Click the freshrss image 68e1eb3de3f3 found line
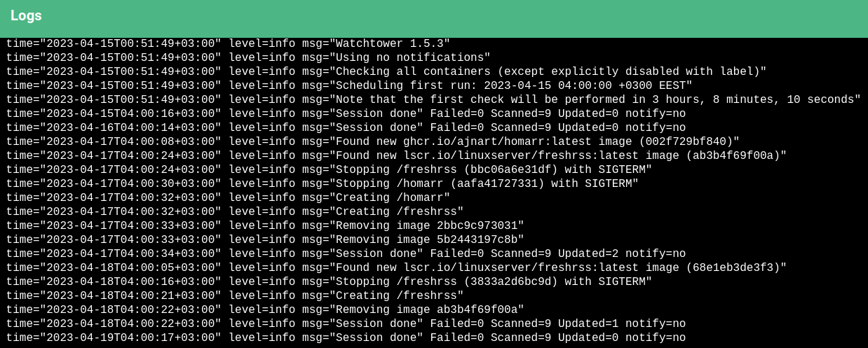This screenshot has width=868, height=348. [x=397, y=267]
